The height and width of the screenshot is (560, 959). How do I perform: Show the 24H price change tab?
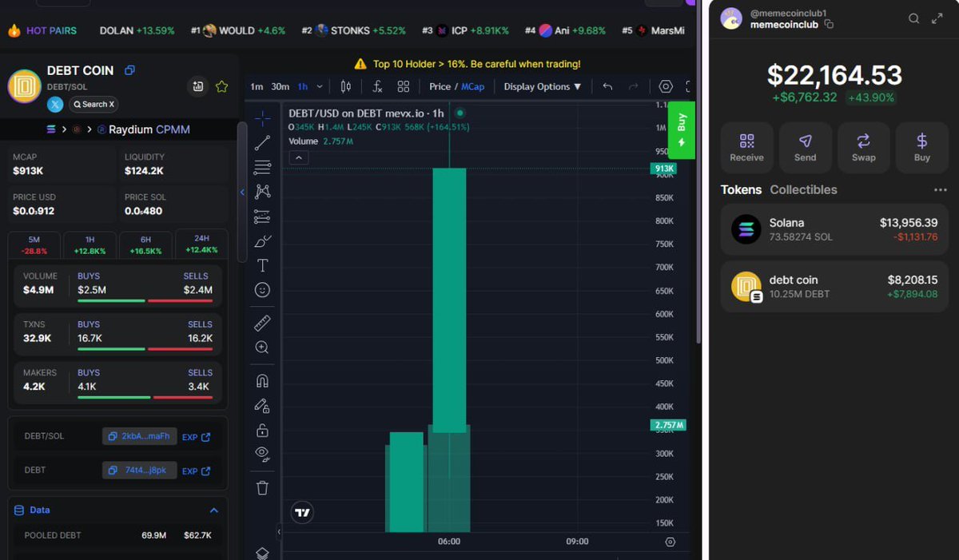[201, 244]
